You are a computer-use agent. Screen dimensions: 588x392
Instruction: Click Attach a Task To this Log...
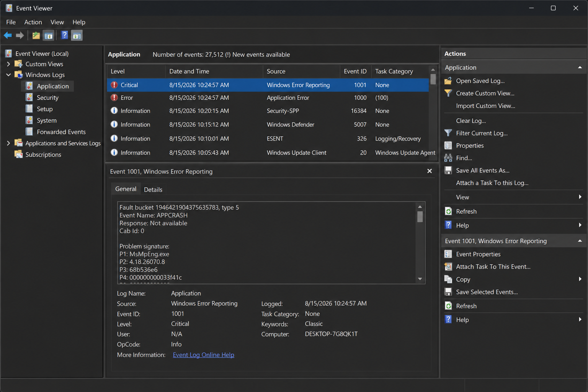(x=492, y=183)
